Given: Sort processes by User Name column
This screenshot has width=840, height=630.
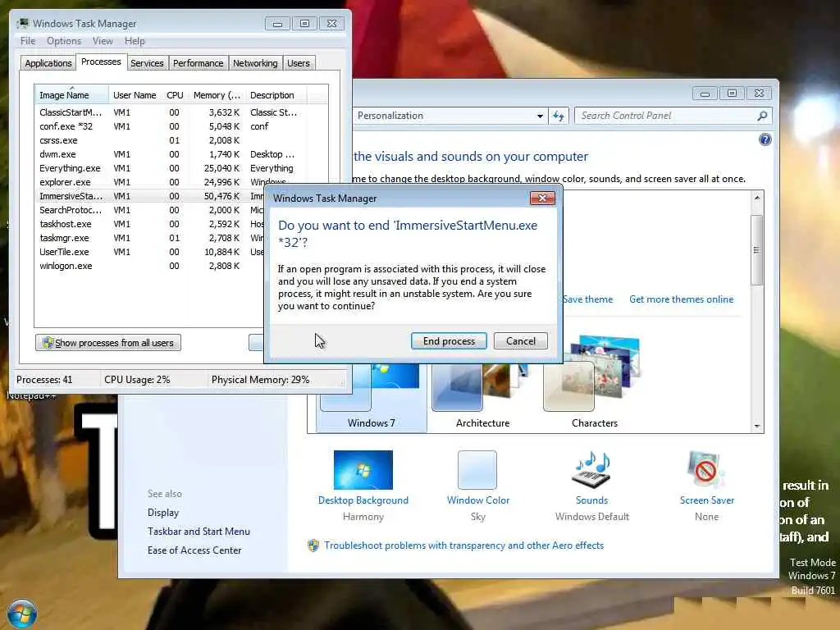Looking at the screenshot, I should (x=135, y=95).
